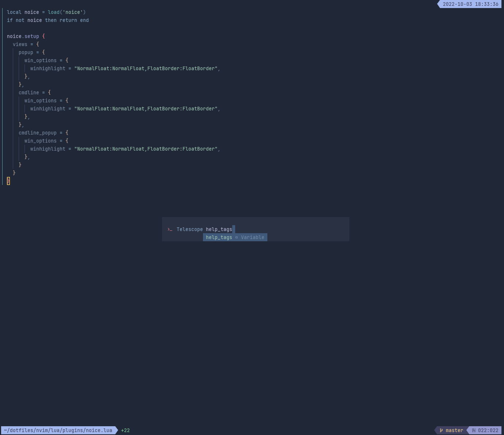
Task: Click the git branch icon beside master
Action: click(x=441, y=430)
